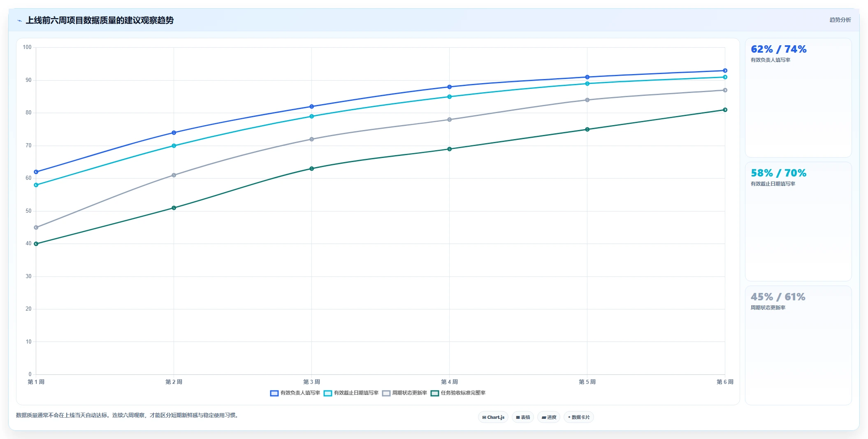Select the 第 4 周 point on green 验收标准 line
The image size is (868, 439).
[449, 149]
